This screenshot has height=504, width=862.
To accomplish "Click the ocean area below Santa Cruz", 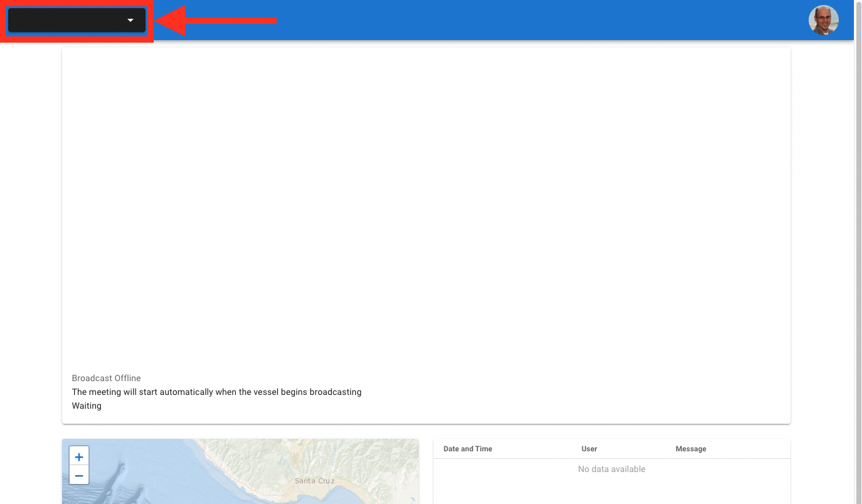I will (x=263, y=495).
